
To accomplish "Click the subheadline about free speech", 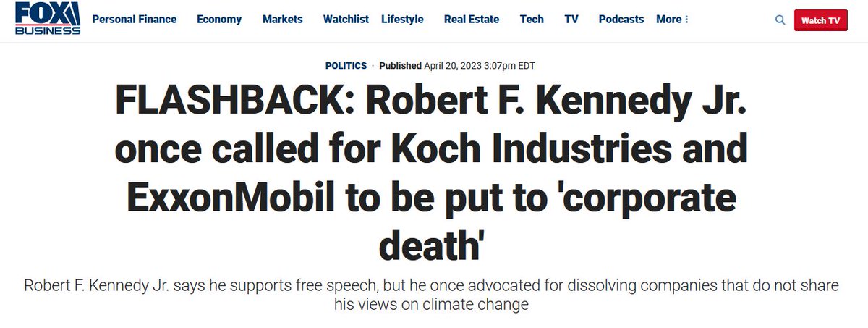I will coord(431,295).
